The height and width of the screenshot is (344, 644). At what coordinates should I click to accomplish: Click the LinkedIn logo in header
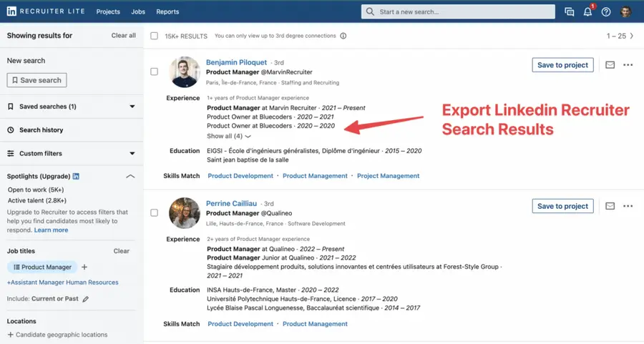click(x=11, y=11)
